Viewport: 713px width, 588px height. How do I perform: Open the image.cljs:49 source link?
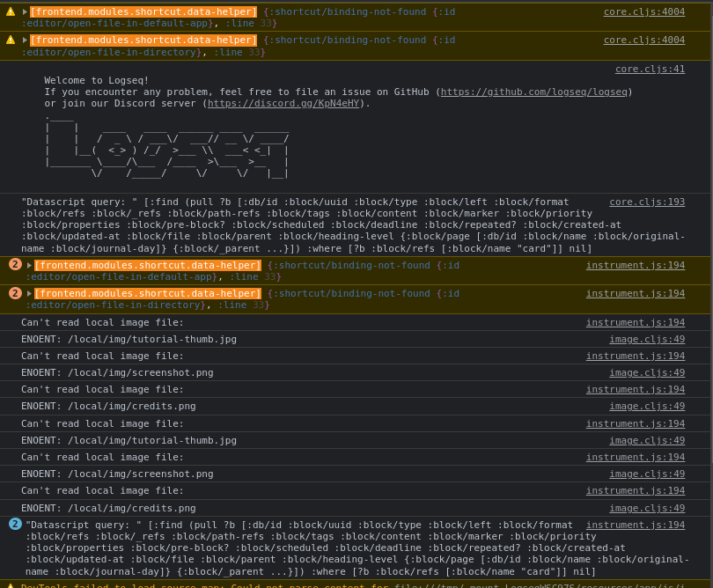pos(647,339)
